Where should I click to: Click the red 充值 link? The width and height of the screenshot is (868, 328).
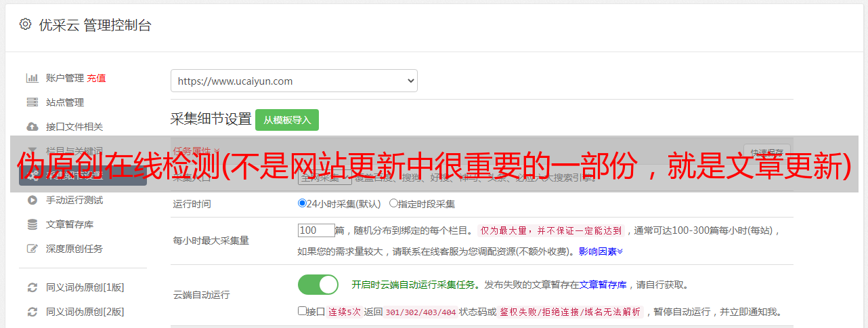96,78
